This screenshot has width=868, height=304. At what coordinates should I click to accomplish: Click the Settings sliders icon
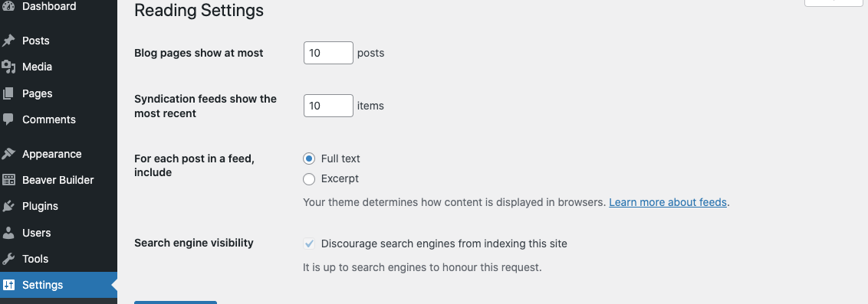pos(8,285)
